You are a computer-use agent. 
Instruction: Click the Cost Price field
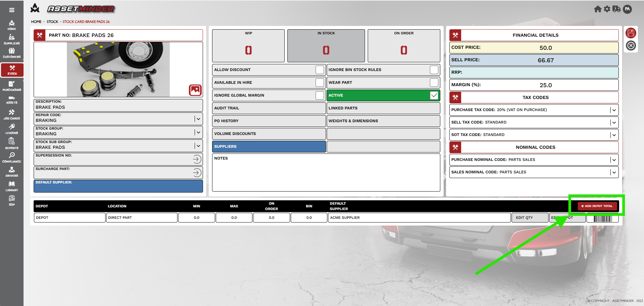[545, 48]
